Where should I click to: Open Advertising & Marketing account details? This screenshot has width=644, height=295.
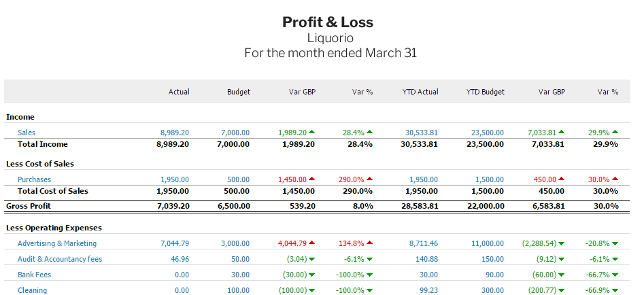(57, 243)
